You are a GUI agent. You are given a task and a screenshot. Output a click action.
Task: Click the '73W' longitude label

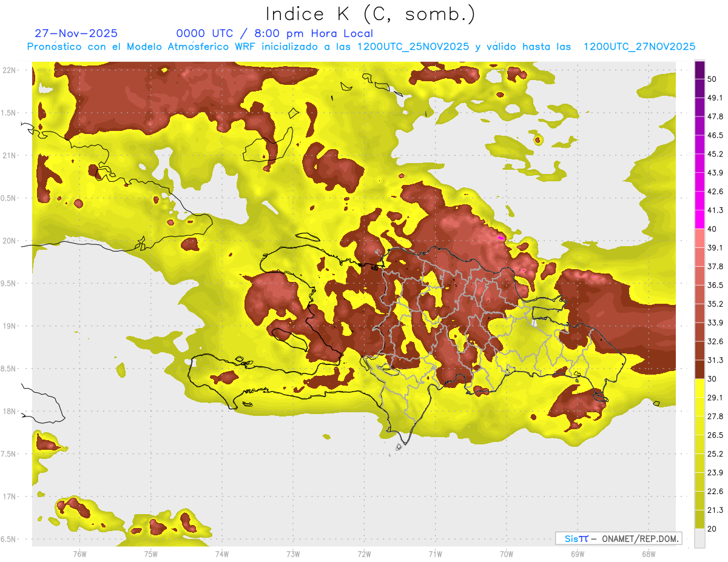(x=293, y=554)
